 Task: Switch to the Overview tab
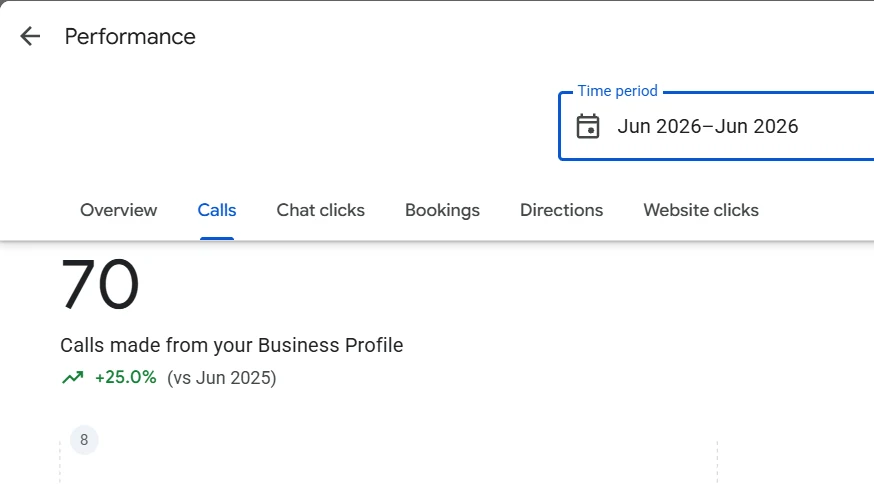tap(119, 210)
